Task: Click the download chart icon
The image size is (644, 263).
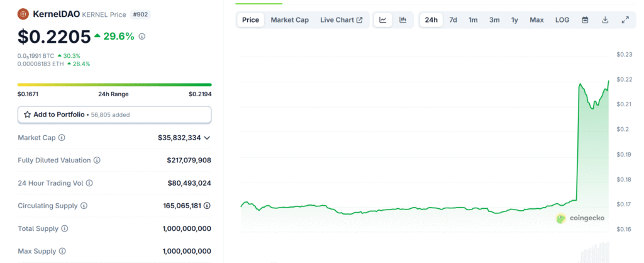Action: coord(605,20)
